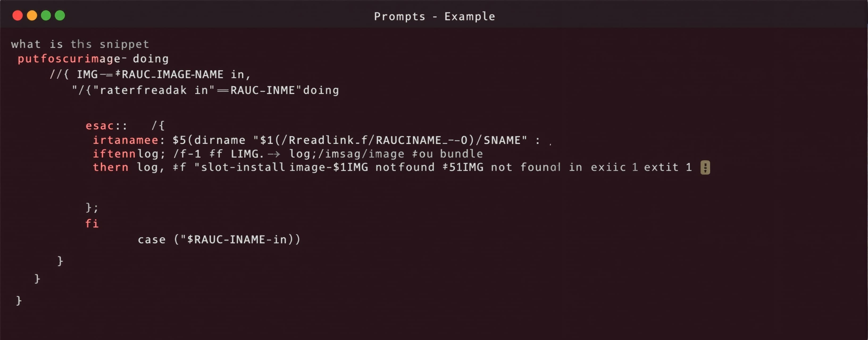Click the red 'thern' keyword
The height and width of the screenshot is (340, 868).
point(111,167)
